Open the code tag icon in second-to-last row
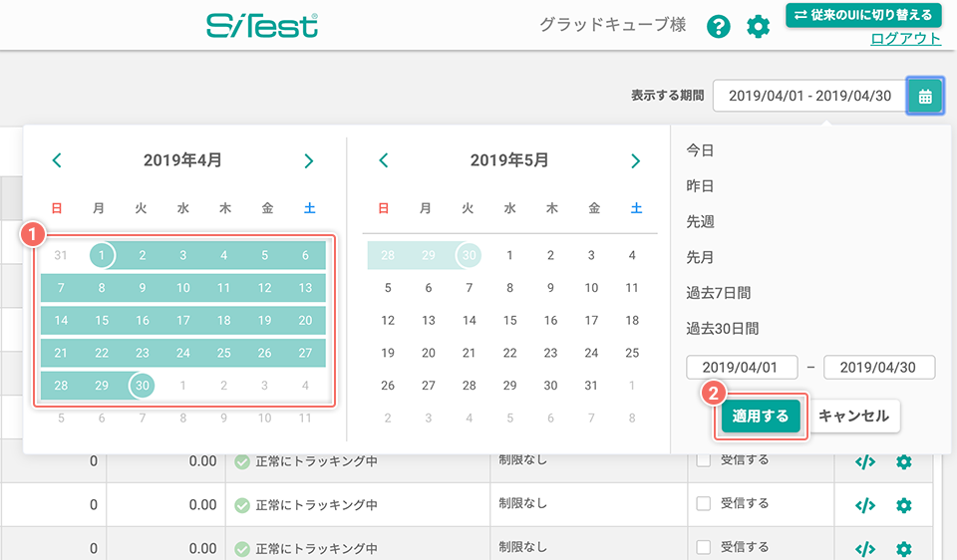Screen dimensions: 957x560 tap(865, 505)
